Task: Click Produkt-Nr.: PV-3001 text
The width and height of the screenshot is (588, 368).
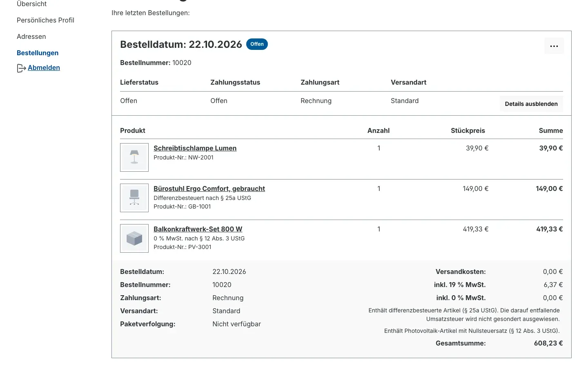Action: pyautogui.click(x=183, y=247)
